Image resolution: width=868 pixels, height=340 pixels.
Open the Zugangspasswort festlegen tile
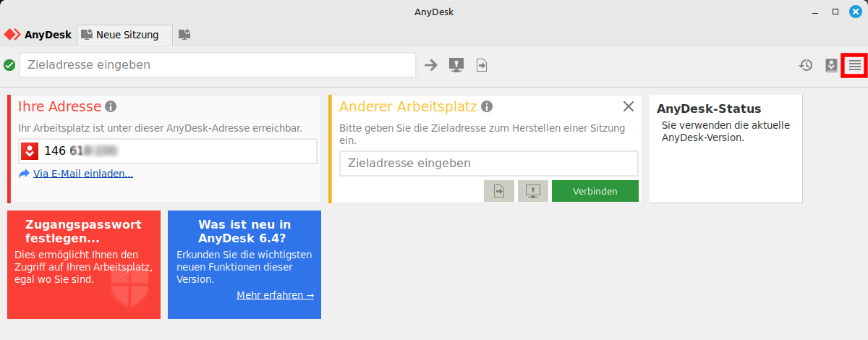pos(84,265)
